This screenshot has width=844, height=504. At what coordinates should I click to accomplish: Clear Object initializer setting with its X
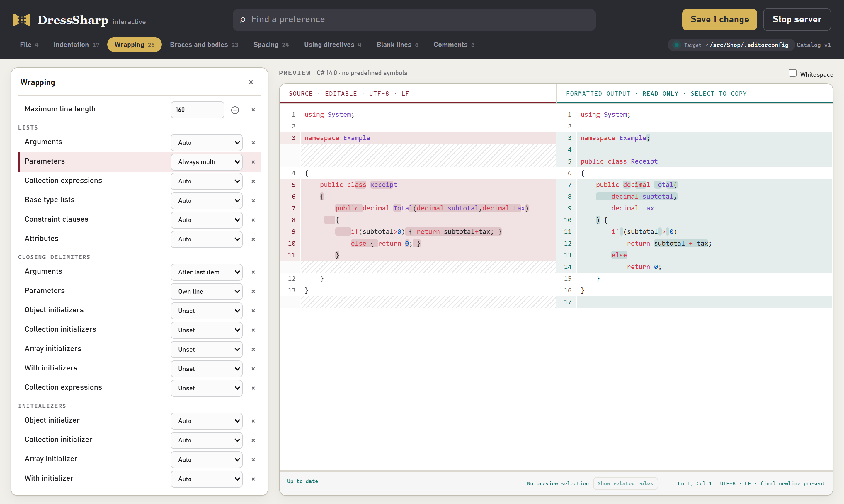pyautogui.click(x=253, y=421)
